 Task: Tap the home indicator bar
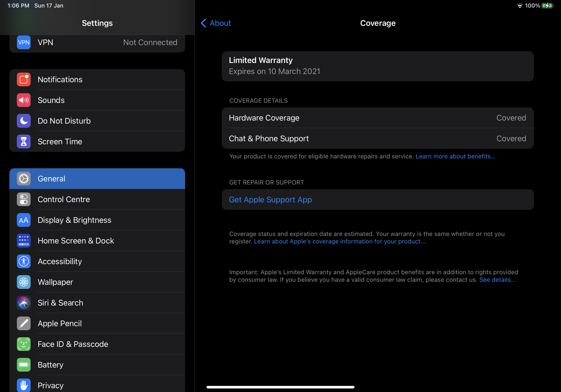280,387
